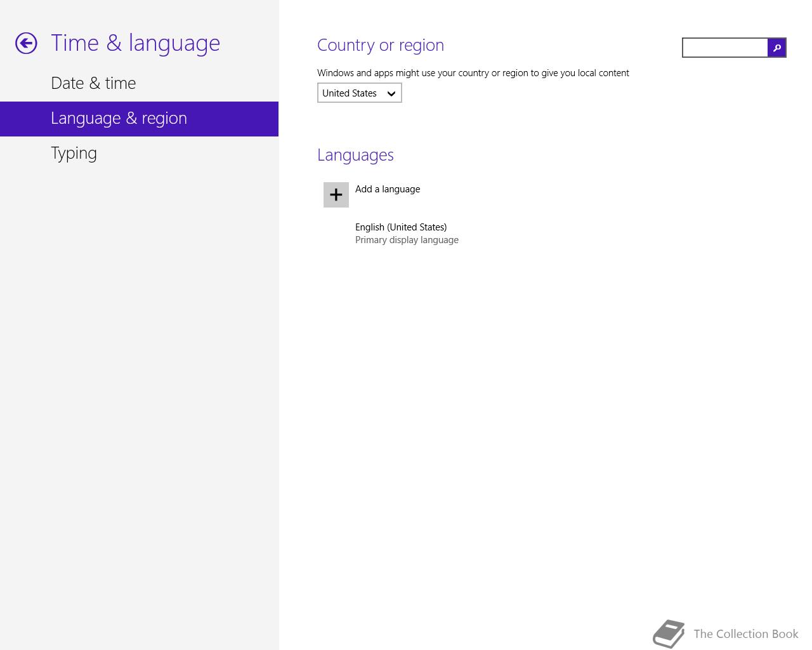812x650 pixels.
Task: Click the Country or region heading
Action: click(381, 45)
